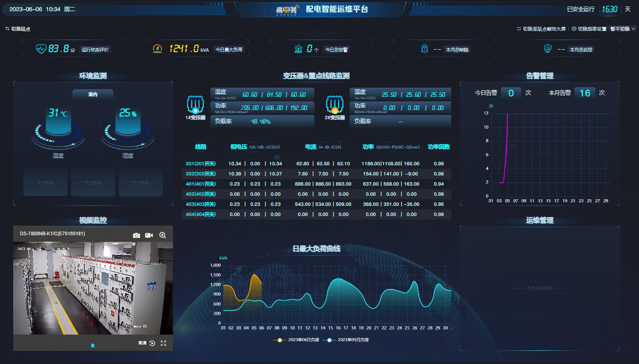Capture a snapshot with the camera icon

(x=136, y=235)
